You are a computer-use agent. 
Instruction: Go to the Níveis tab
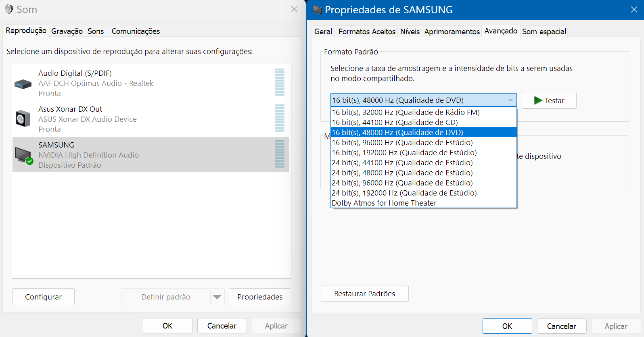(410, 31)
